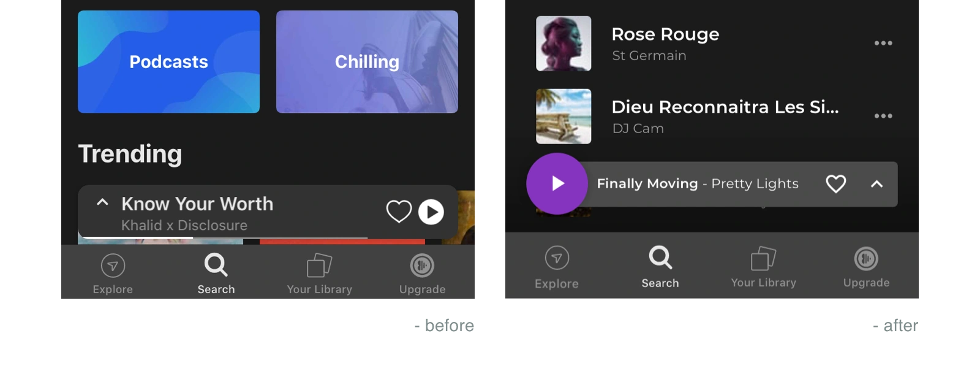Tap Explore compass icon in after tab bar
Screen dimensions: 980x368
click(557, 258)
